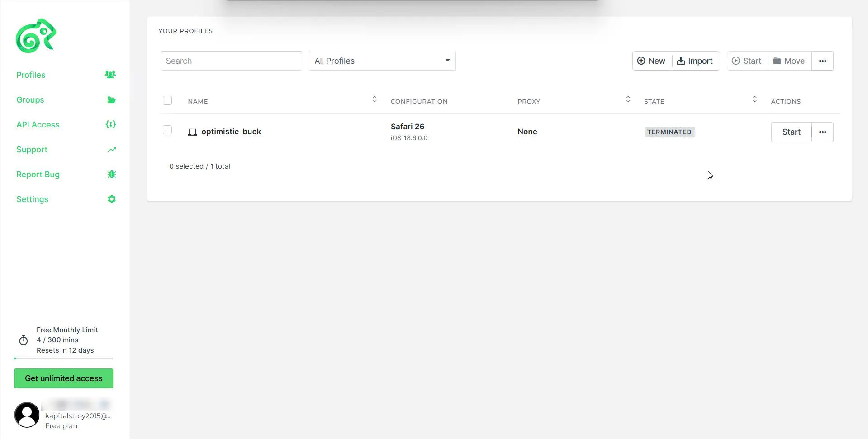Open the Support section
Screen dimensions: 868x439
tap(32, 150)
